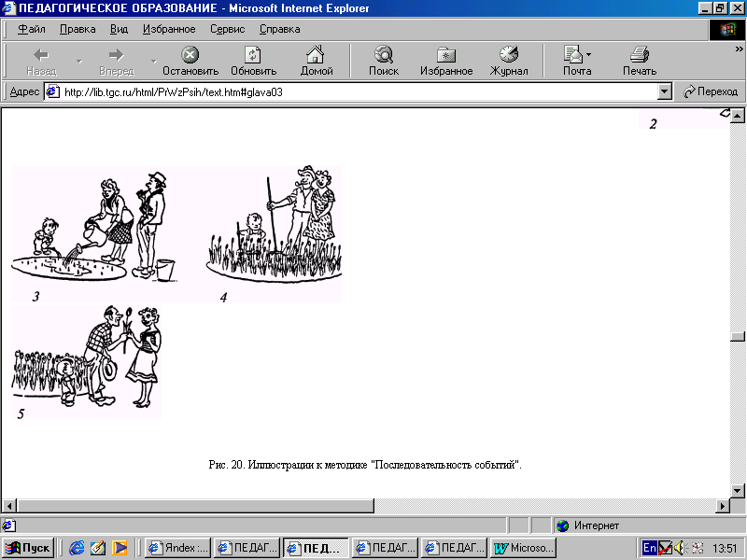This screenshot has width=747, height=560.
Task: Go to the Home (Домой) page
Action: pos(316,55)
